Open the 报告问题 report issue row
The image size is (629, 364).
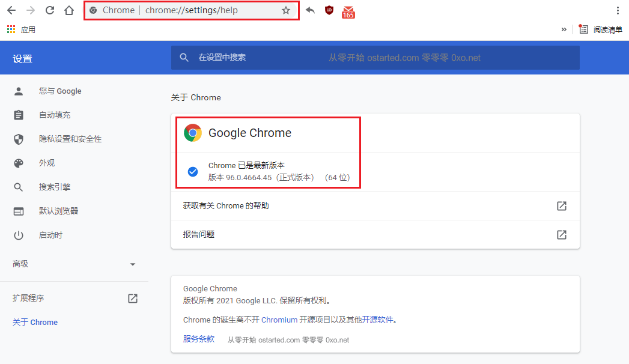pyautogui.click(x=375, y=234)
